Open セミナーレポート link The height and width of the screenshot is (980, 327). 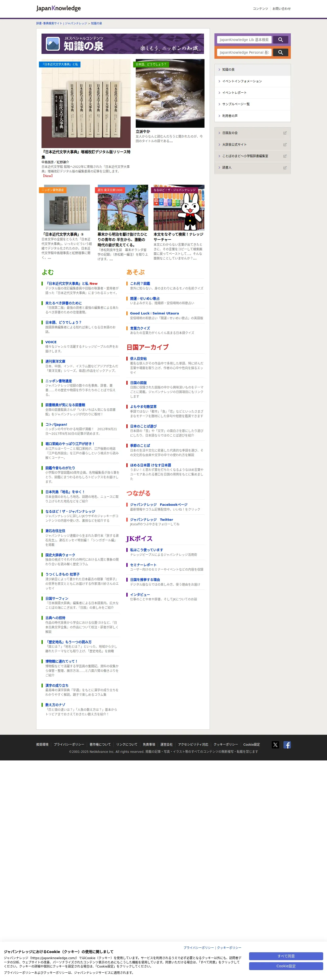pyautogui.click(x=143, y=565)
